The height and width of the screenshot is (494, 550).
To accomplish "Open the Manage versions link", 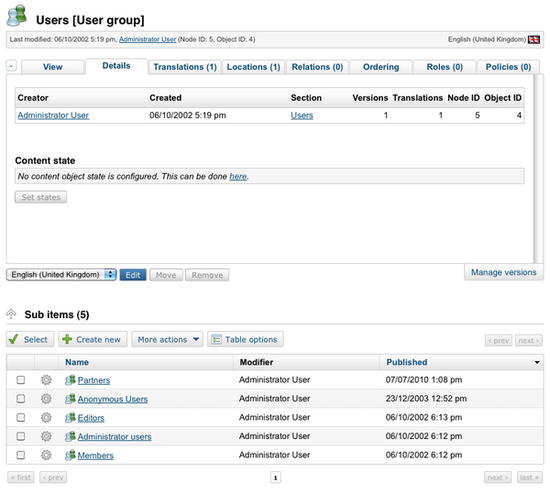I will pyautogui.click(x=503, y=272).
